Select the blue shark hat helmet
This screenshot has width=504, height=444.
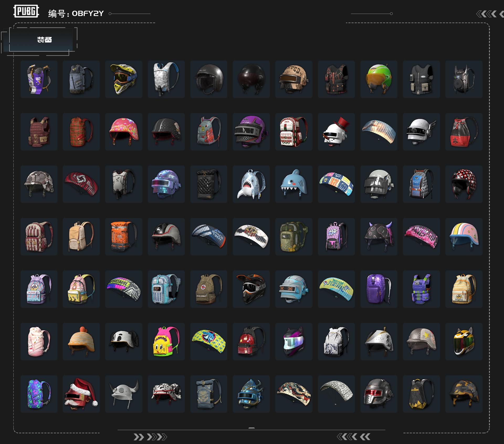(294, 184)
